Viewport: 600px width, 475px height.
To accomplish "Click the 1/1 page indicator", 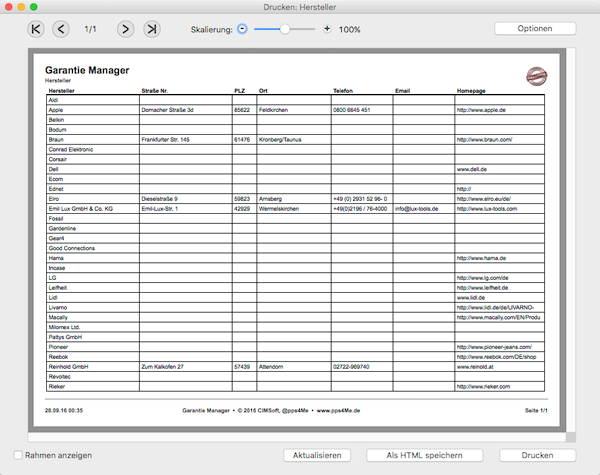I will click(90, 29).
